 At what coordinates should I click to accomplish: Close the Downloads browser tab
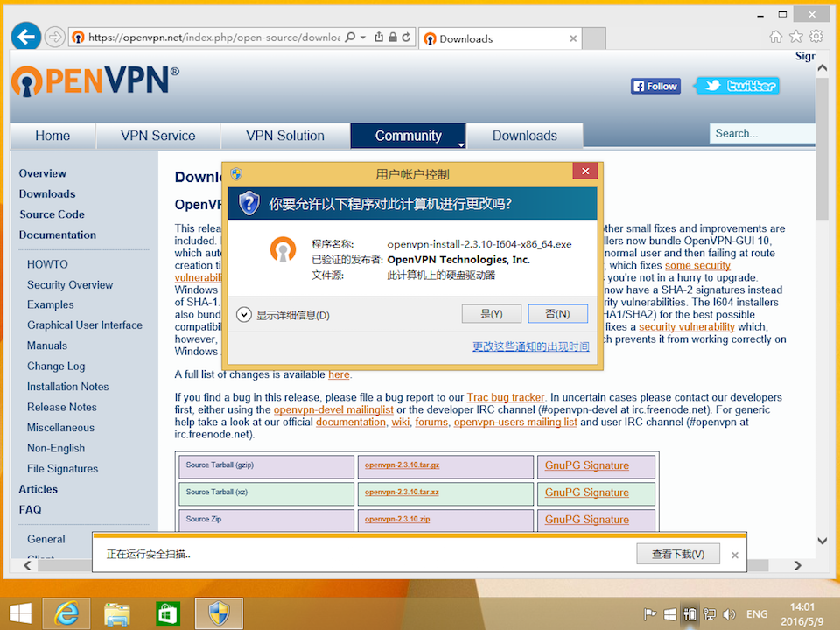click(x=573, y=38)
